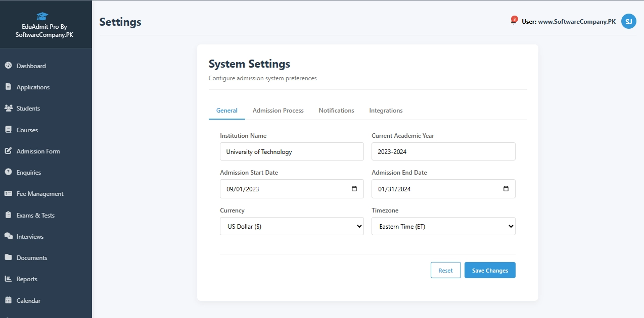
Task: Open the Dashboard from the sidebar
Action: tap(31, 66)
